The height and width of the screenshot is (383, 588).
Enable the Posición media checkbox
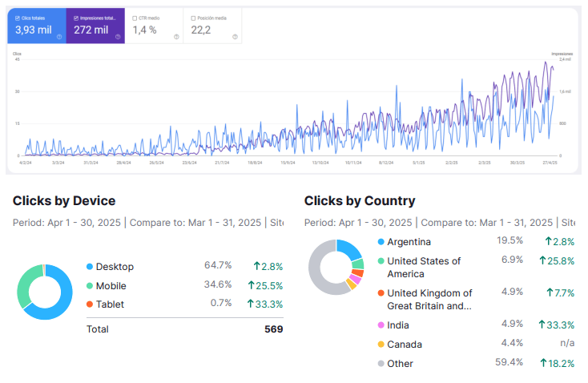pos(193,17)
